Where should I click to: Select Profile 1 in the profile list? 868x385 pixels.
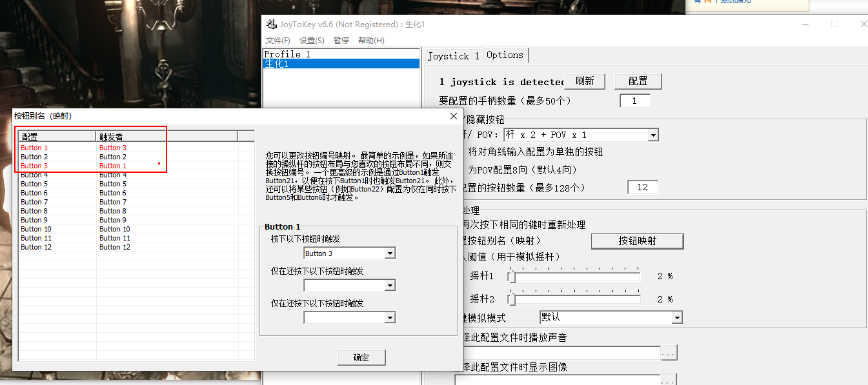point(341,54)
